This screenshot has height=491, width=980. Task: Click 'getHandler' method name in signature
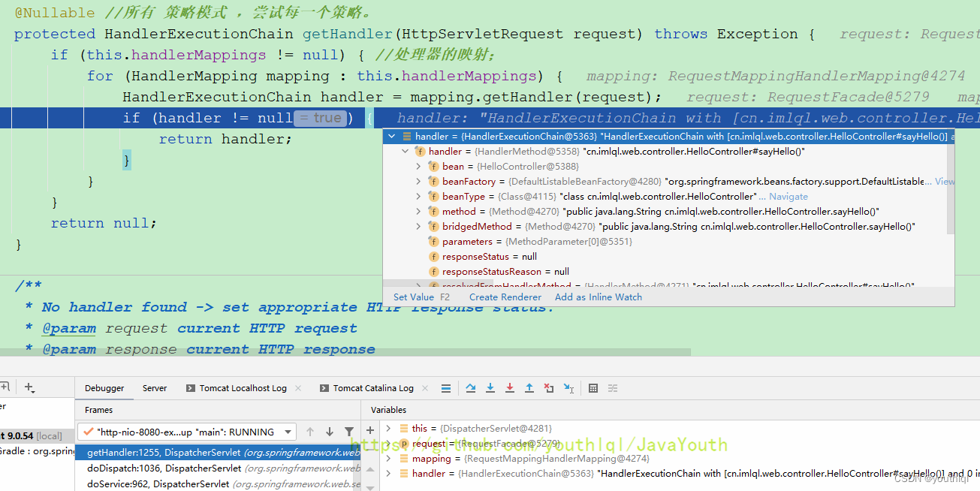pos(348,34)
